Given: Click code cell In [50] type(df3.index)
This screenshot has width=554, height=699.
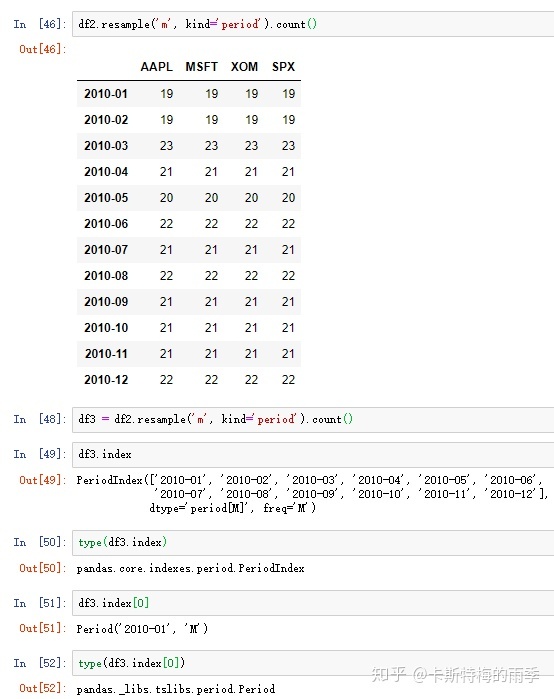Looking at the screenshot, I should [x=313, y=543].
